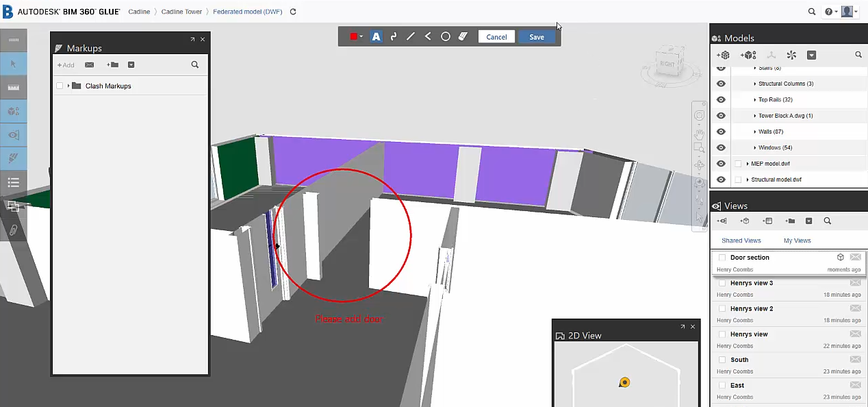The width and height of the screenshot is (868, 407).
Task: Expand the Structural model.dwf node
Action: [x=748, y=180]
